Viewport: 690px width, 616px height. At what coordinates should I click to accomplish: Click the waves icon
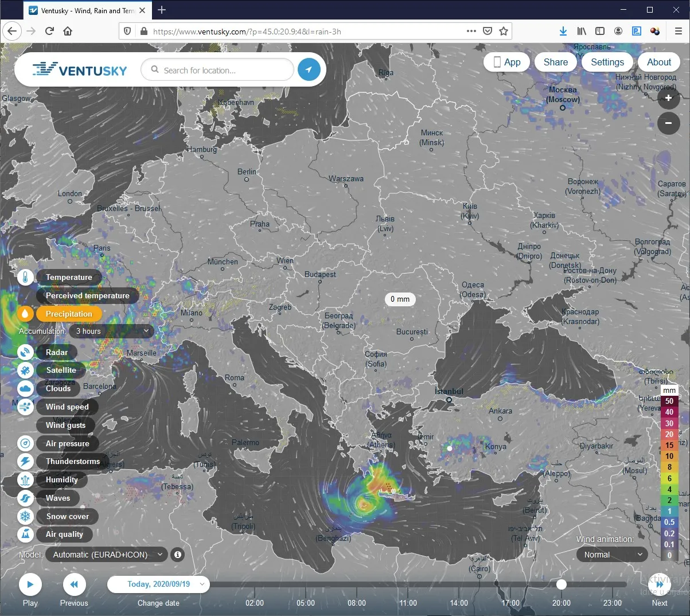[x=25, y=498]
